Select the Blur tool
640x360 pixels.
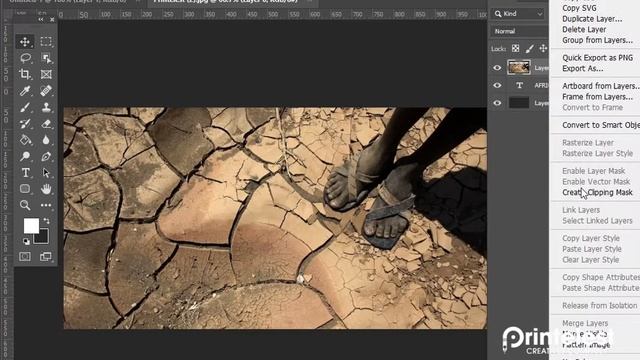[x=46, y=140]
